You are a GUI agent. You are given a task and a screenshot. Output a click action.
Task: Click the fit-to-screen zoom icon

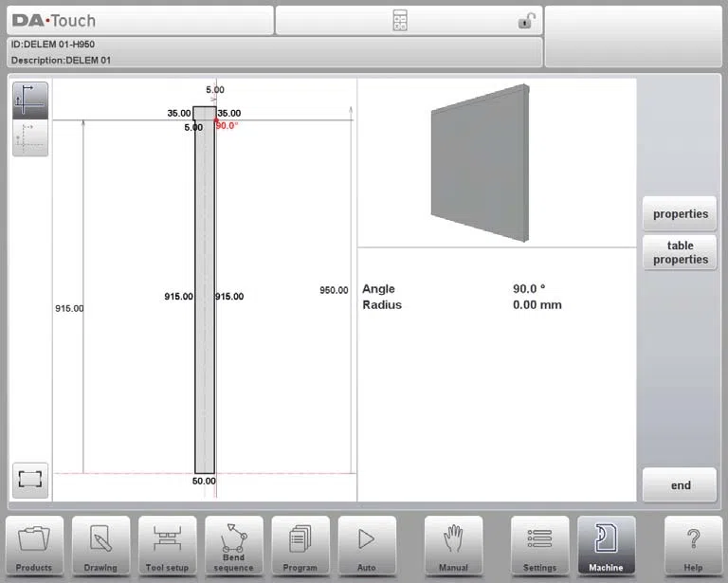(30, 480)
